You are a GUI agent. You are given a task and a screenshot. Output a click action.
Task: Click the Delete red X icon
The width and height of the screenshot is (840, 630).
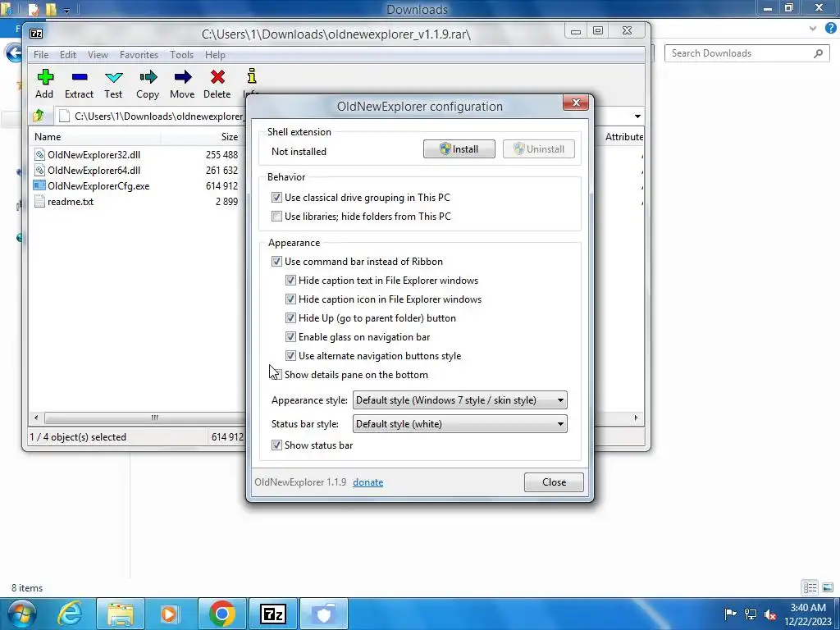tap(217, 77)
